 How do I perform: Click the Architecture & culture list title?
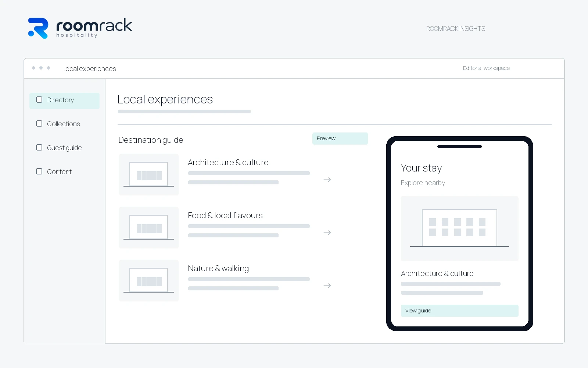(228, 162)
